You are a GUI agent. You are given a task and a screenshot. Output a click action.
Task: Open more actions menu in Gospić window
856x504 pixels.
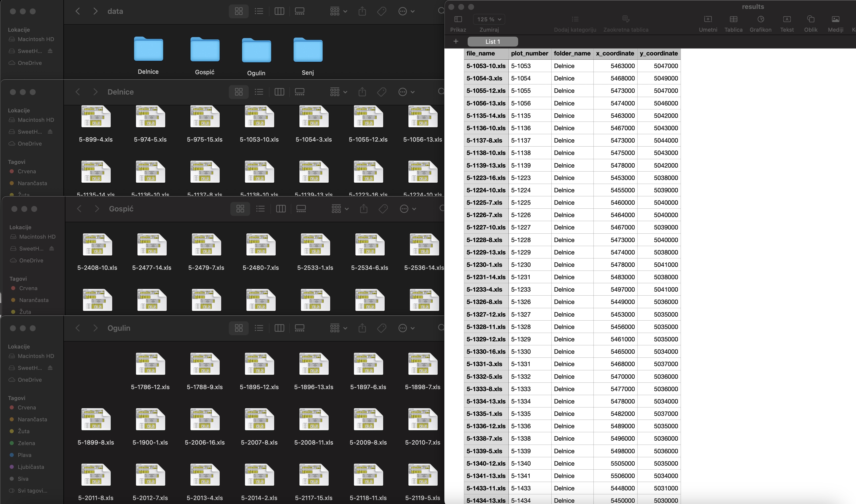click(408, 209)
